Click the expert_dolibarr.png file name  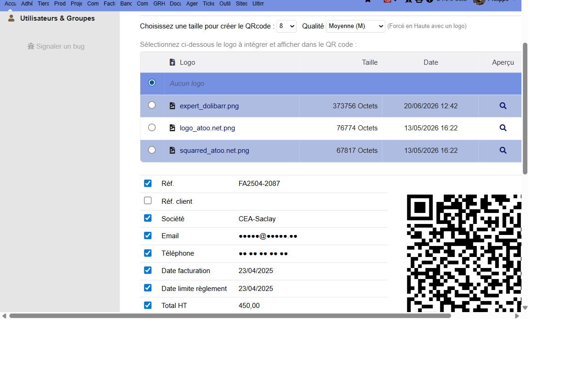pos(209,106)
